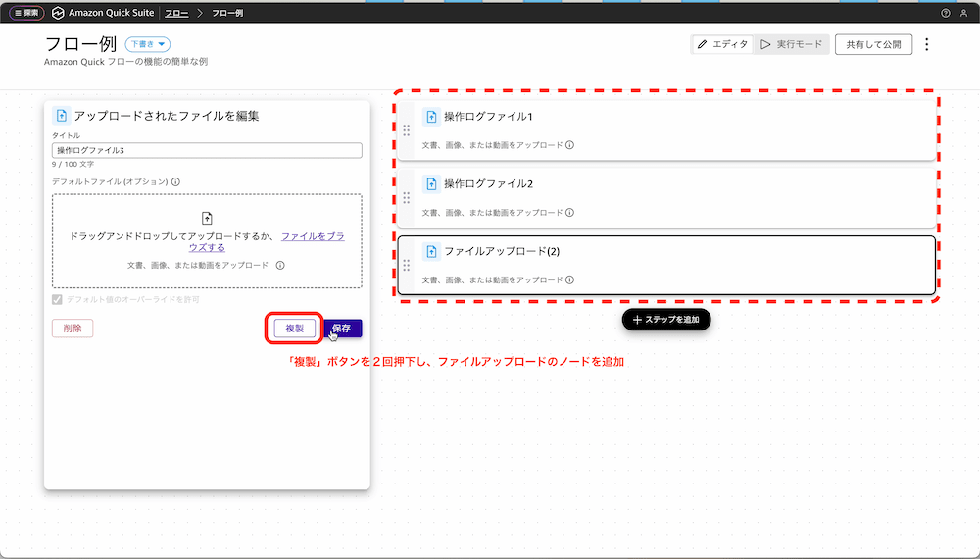Select the 操作ログファイル1 step title
The height and width of the screenshot is (559, 980).
tap(488, 117)
